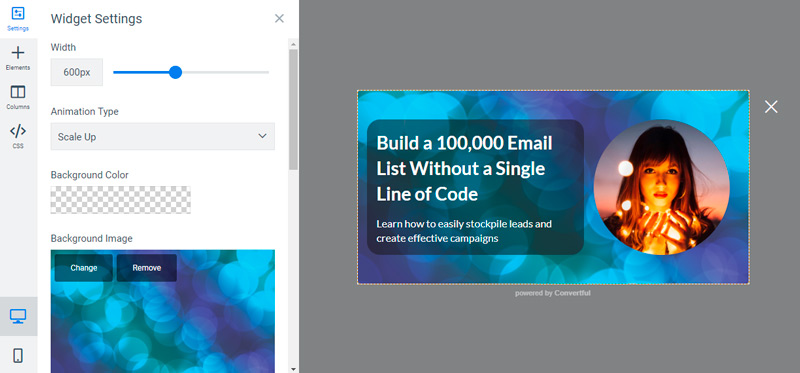
Task: Select the circular woman photo in popup
Action: [661, 187]
